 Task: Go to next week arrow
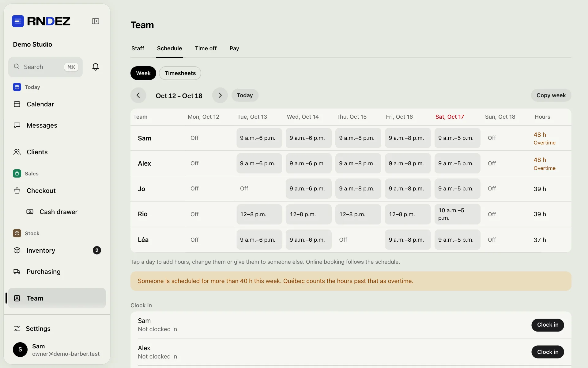click(x=220, y=95)
